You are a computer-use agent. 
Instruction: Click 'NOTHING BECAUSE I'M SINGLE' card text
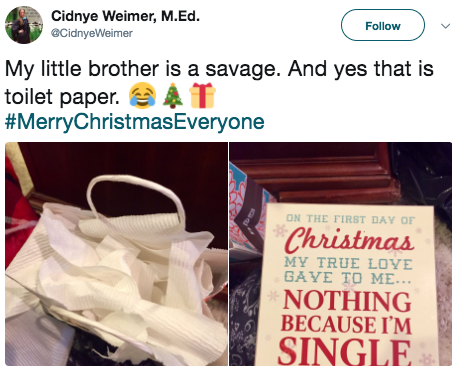point(346,327)
